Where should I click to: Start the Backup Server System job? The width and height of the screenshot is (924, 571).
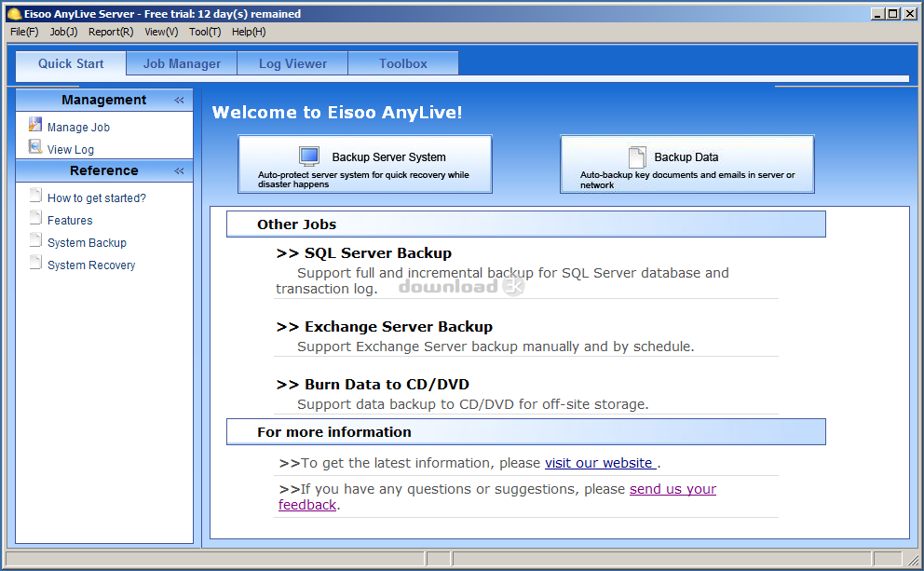(365, 164)
